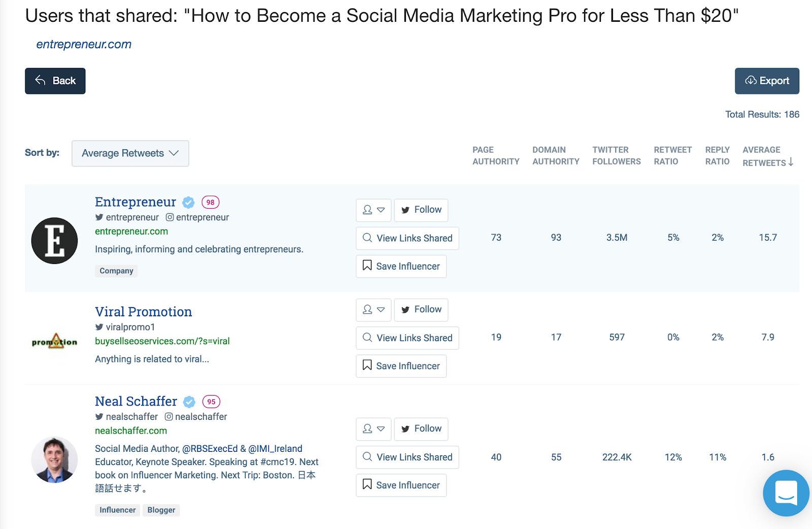This screenshot has width=812, height=529.
Task: Follow Entrepreneur on Twitter
Action: point(421,210)
